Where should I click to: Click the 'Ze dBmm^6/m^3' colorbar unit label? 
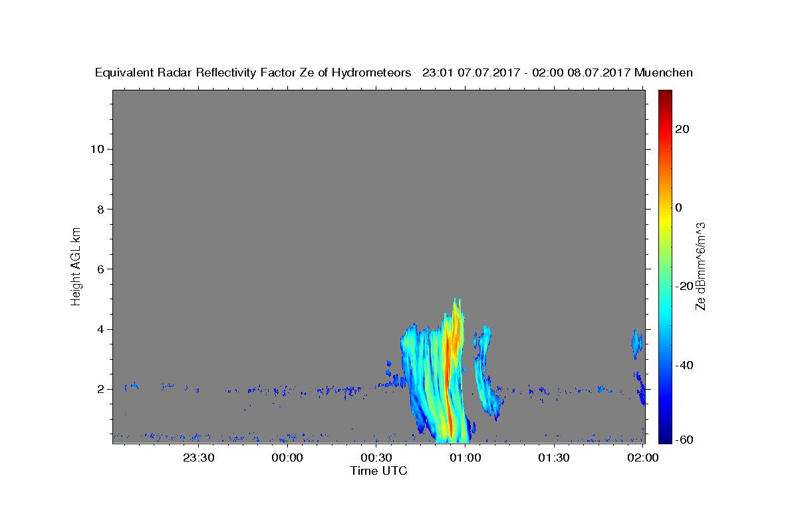point(700,266)
